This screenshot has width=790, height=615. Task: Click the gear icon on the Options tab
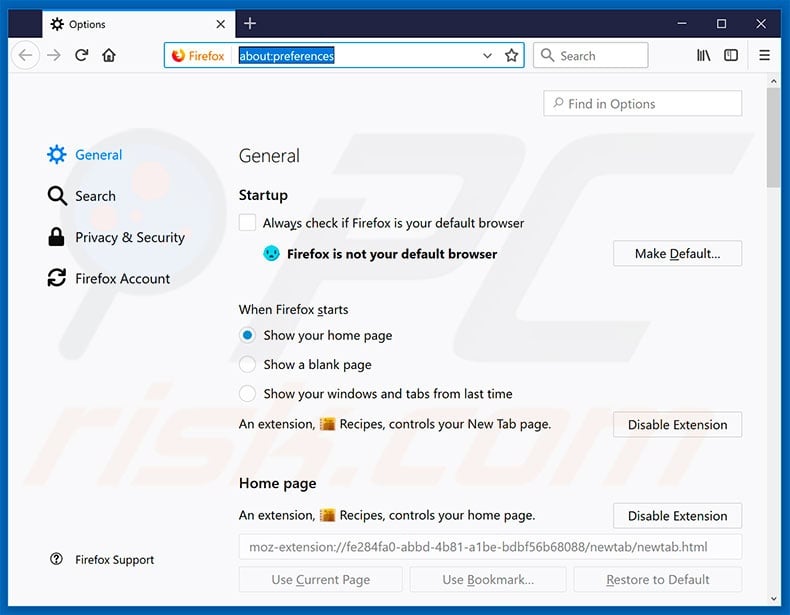click(x=57, y=24)
